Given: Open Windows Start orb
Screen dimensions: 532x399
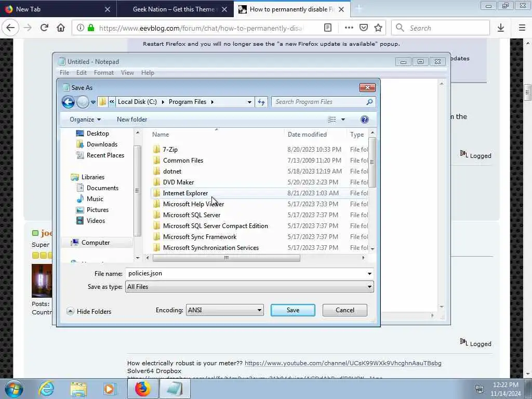Looking at the screenshot, I should [14, 389].
